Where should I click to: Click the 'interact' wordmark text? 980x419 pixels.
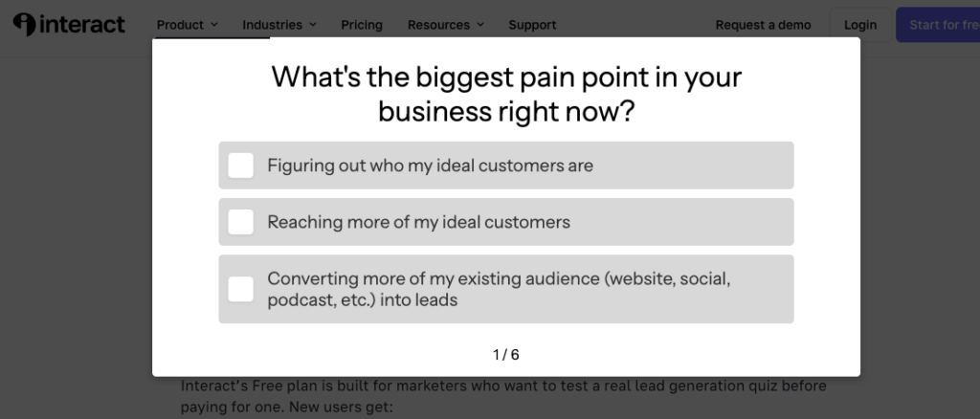[82, 24]
